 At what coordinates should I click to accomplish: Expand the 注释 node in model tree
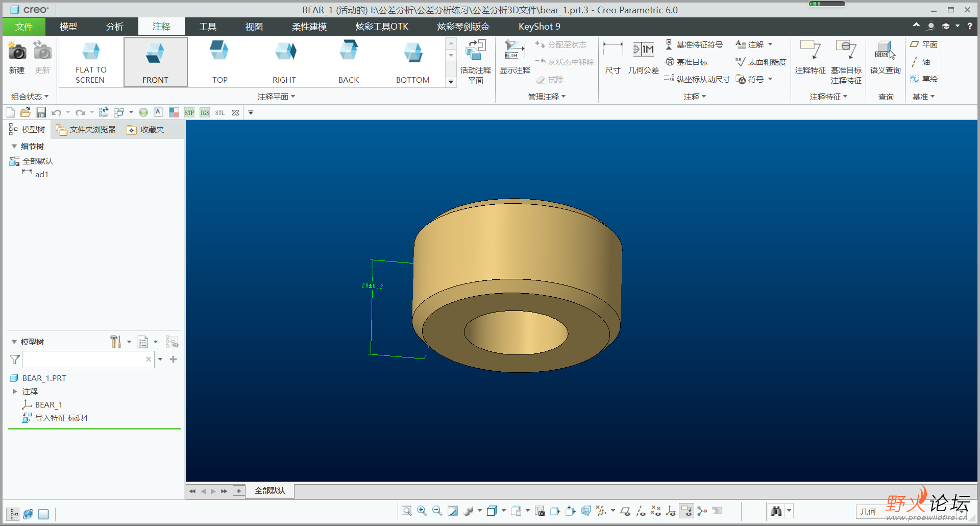click(x=15, y=391)
